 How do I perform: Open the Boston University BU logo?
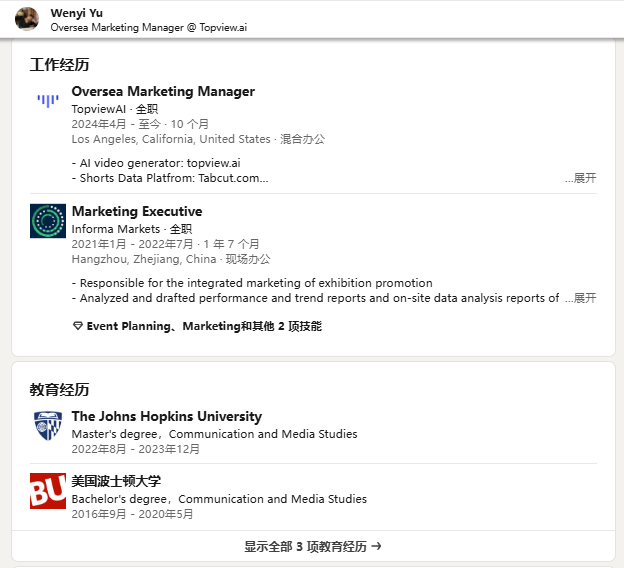pyautogui.click(x=48, y=491)
